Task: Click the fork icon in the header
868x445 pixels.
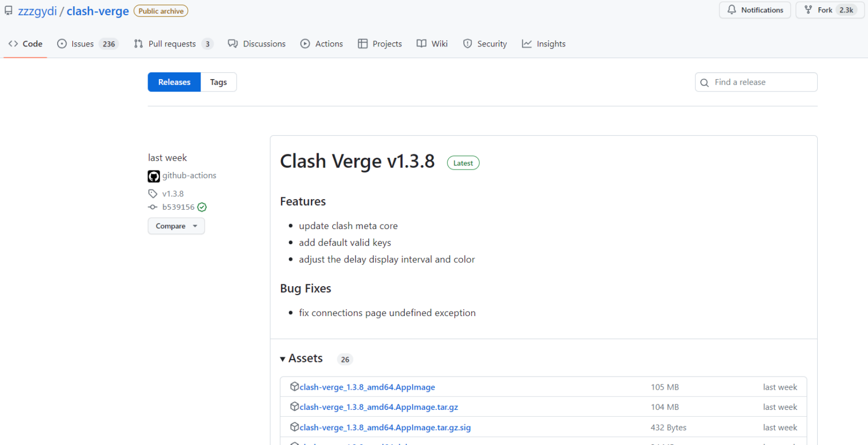Action: [x=808, y=10]
